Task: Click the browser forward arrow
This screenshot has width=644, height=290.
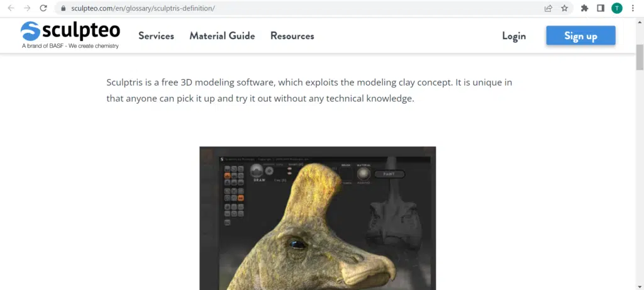Action: coord(27,8)
